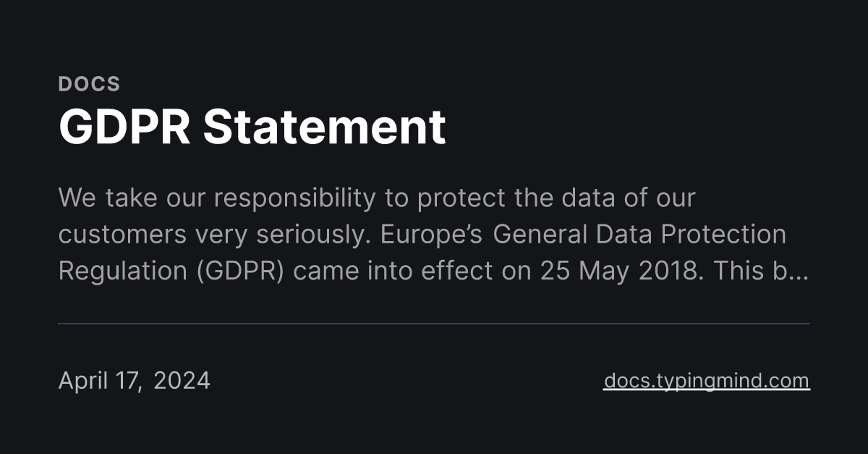This screenshot has height=454, width=868.
Task: Click the word "GDPR" in the title
Action: click(124, 127)
